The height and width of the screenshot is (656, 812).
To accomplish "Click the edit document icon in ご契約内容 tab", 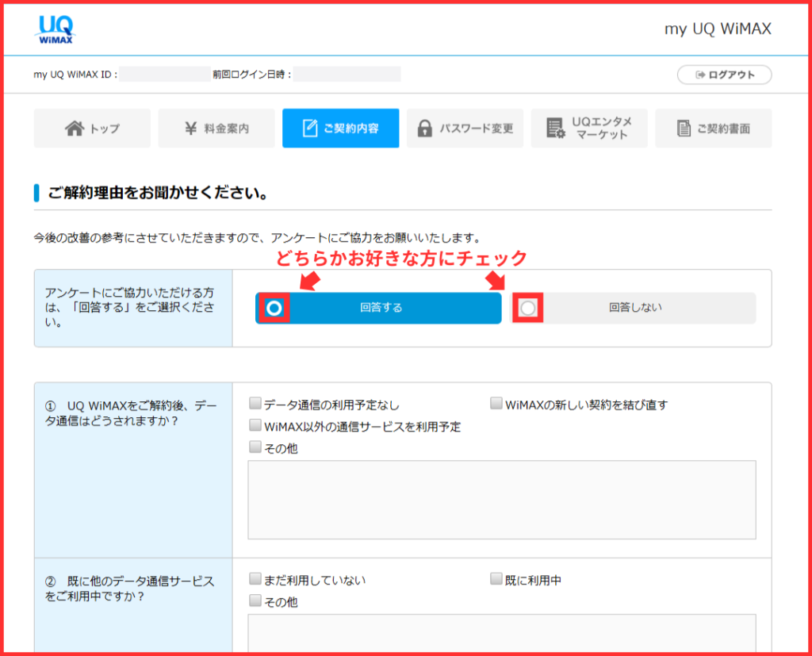I will point(310,128).
